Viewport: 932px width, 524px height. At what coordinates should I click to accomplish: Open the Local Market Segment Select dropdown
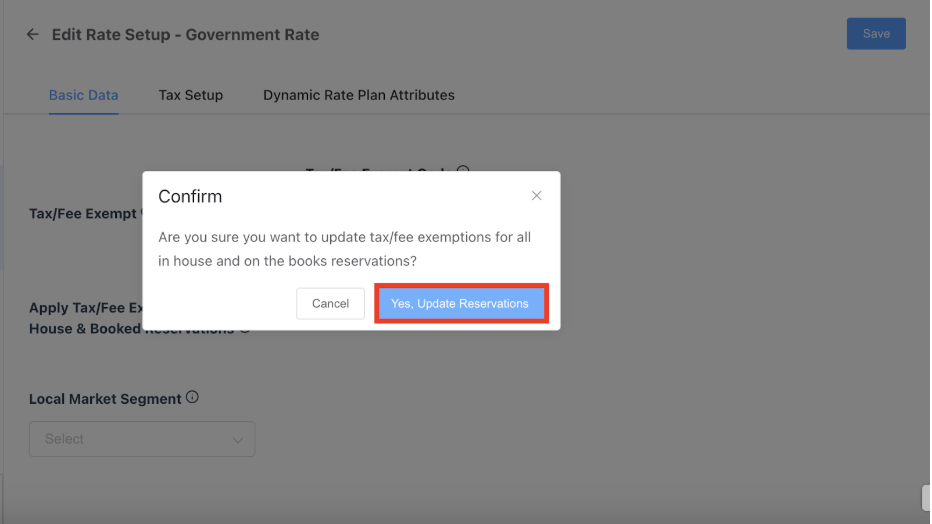(x=142, y=439)
